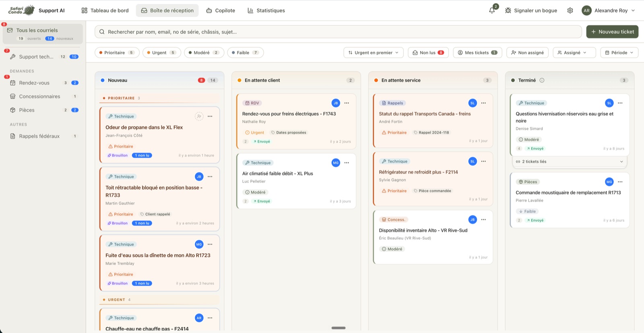Click MG avatar on Fuite d'eau card
This screenshot has height=333, width=644.
(199, 244)
